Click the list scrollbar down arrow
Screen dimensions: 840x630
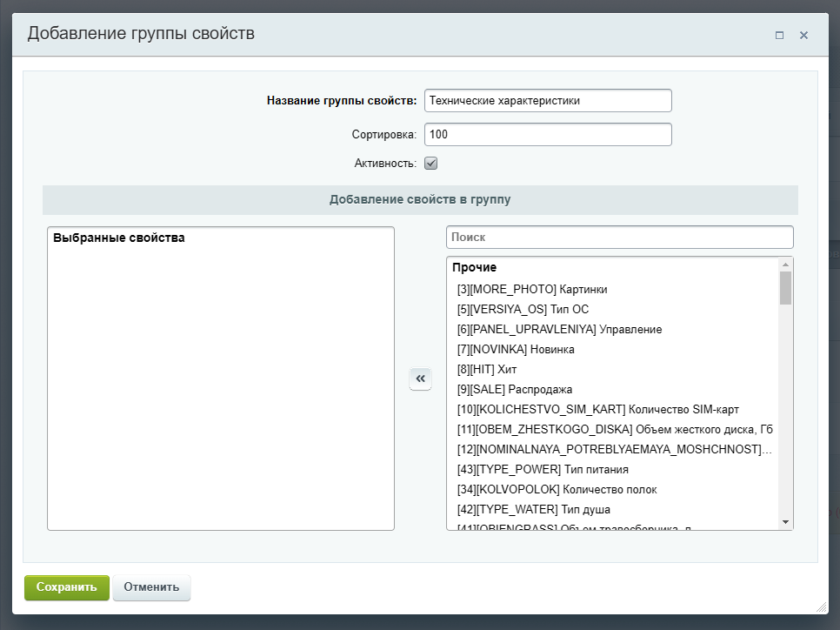[785, 522]
